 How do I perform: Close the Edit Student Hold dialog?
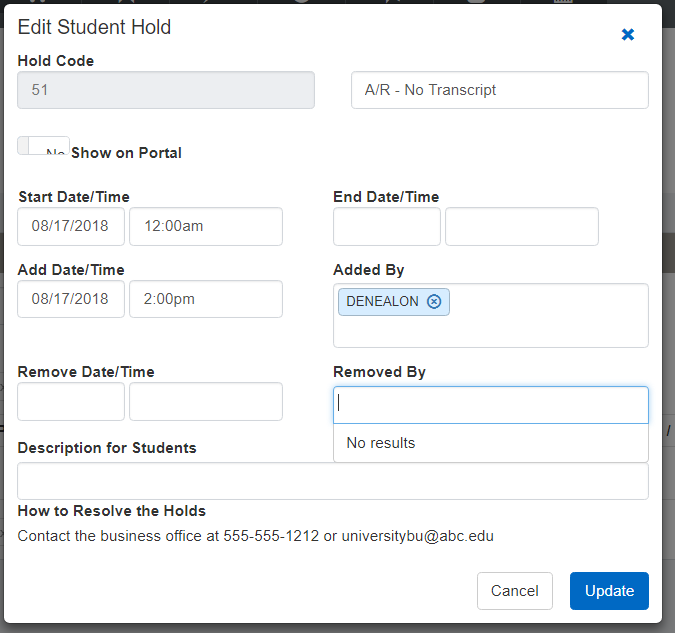point(628,35)
